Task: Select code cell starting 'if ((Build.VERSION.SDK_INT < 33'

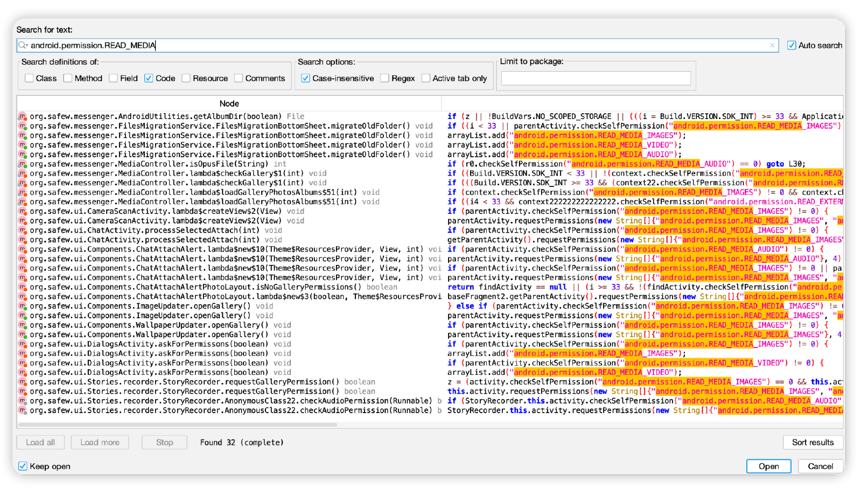Action: click(645, 173)
